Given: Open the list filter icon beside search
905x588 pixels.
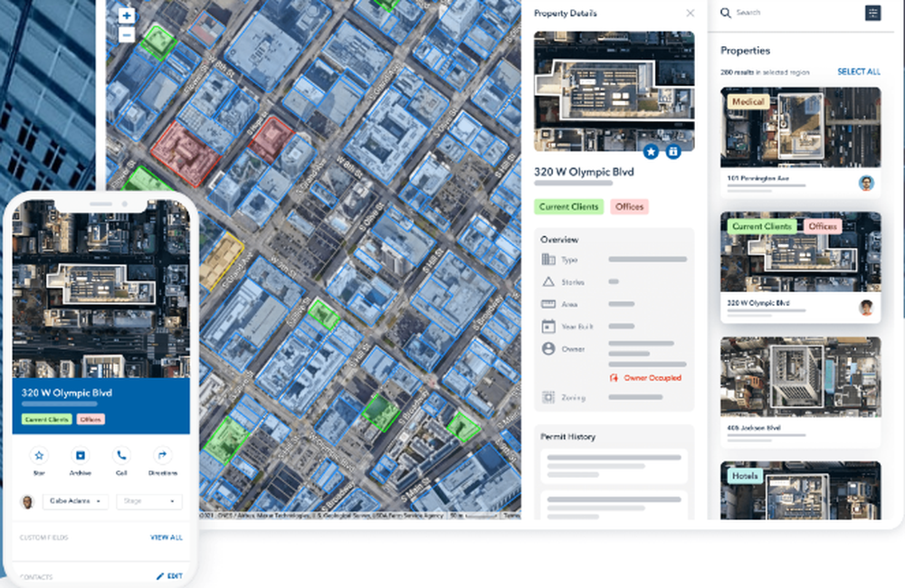Looking at the screenshot, I should click(x=872, y=13).
